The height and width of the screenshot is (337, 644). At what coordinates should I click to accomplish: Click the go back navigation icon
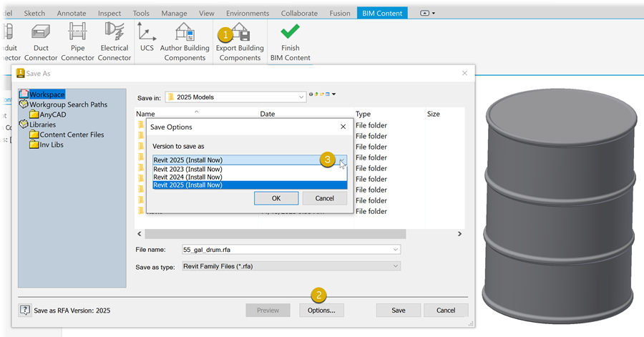[311, 94]
